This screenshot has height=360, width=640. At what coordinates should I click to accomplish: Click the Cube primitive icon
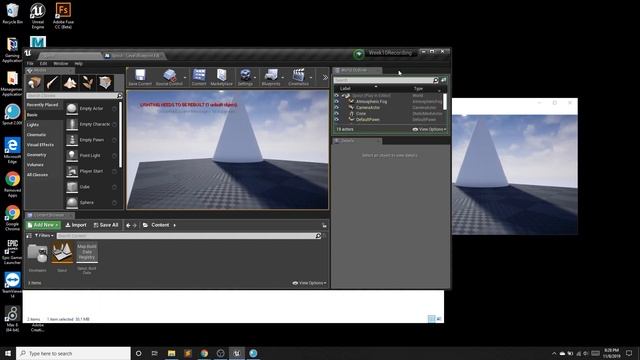[72, 187]
